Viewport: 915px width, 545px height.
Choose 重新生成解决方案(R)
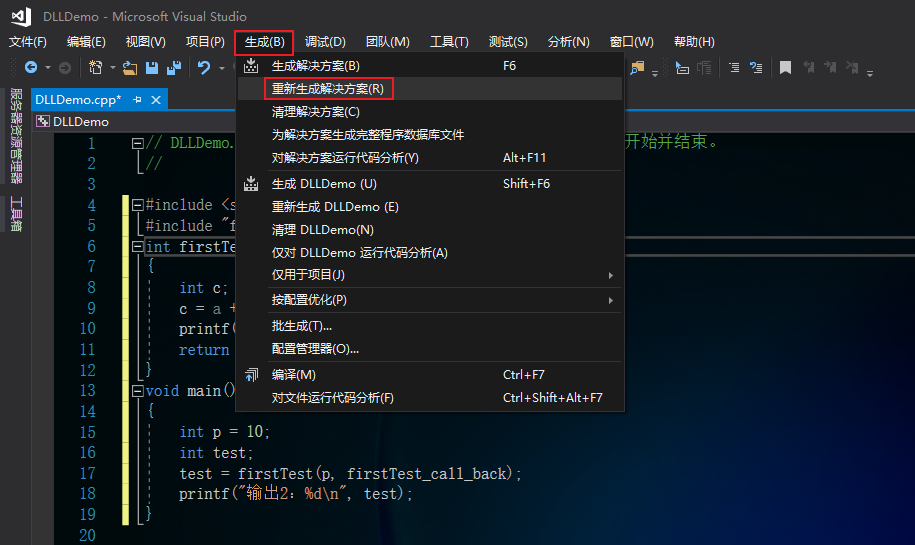(430, 89)
